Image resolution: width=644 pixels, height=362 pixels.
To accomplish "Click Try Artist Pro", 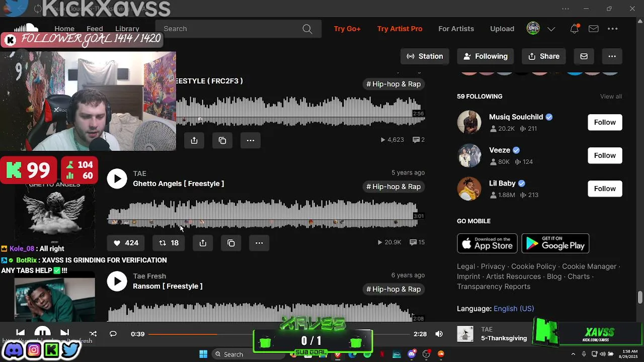I will coord(399,29).
